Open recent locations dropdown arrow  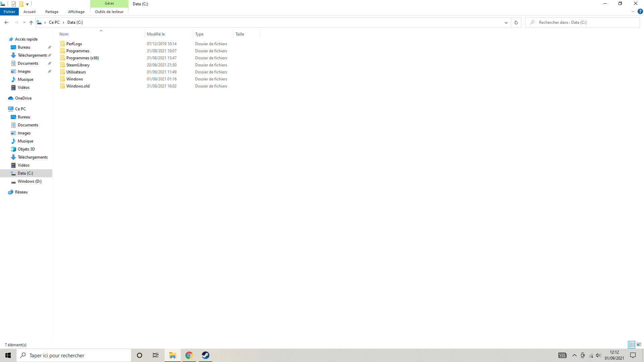click(24, 22)
